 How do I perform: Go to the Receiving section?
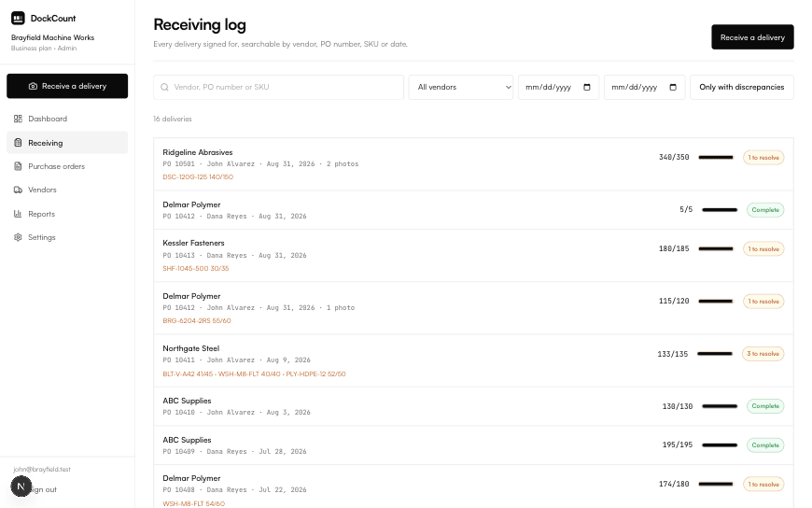tap(67, 143)
